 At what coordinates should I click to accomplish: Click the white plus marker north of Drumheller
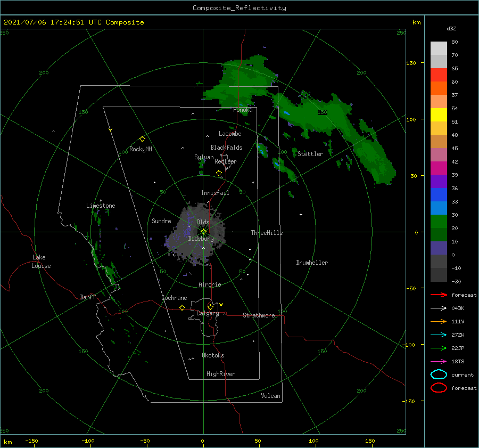click(x=301, y=214)
